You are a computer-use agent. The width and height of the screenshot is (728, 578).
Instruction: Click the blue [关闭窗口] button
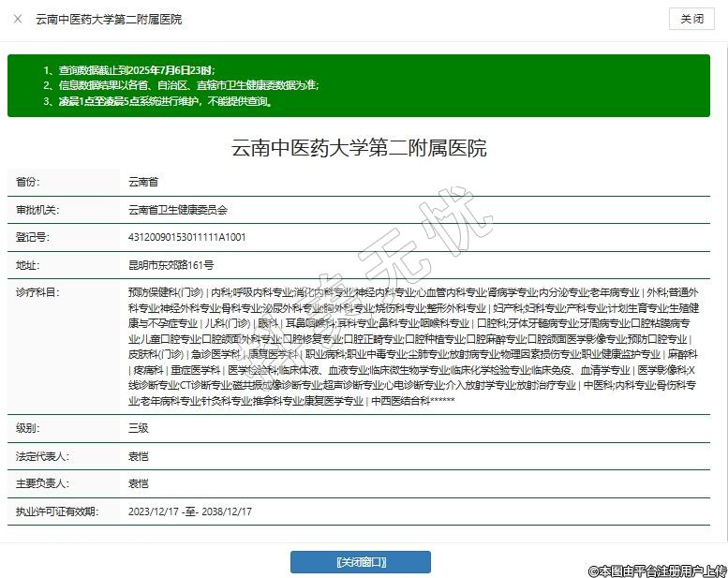tap(360, 562)
